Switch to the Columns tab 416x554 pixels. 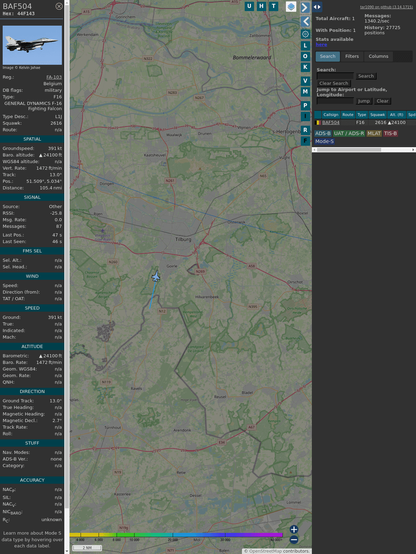click(378, 57)
